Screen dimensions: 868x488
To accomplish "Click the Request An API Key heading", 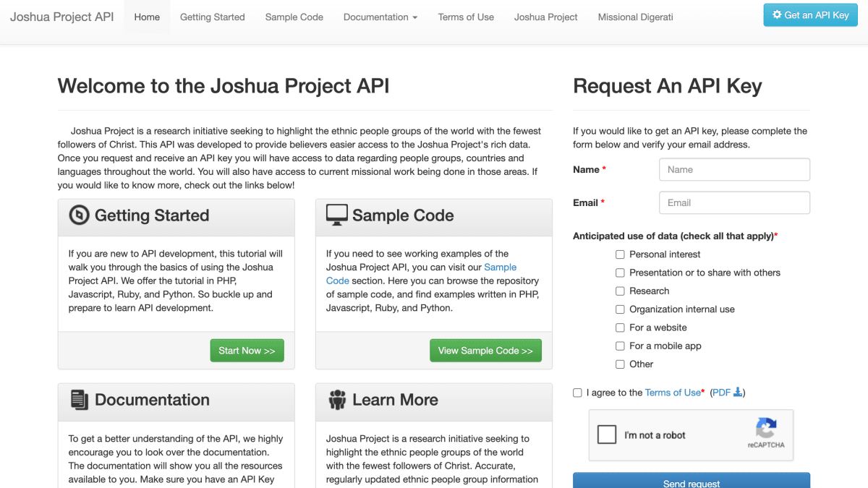I will click(x=668, y=86).
